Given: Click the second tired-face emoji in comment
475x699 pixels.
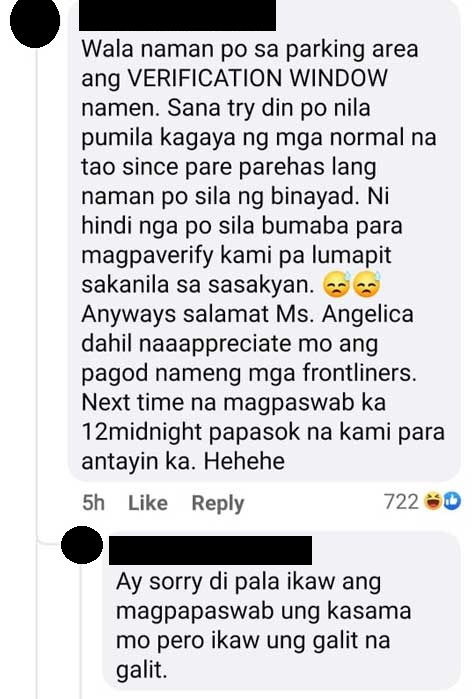Looking at the screenshot, I should tap(366, 284).
